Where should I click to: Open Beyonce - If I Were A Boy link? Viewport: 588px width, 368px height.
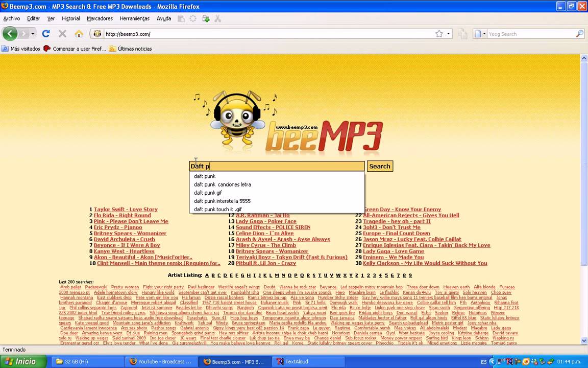tap(127, 245)
